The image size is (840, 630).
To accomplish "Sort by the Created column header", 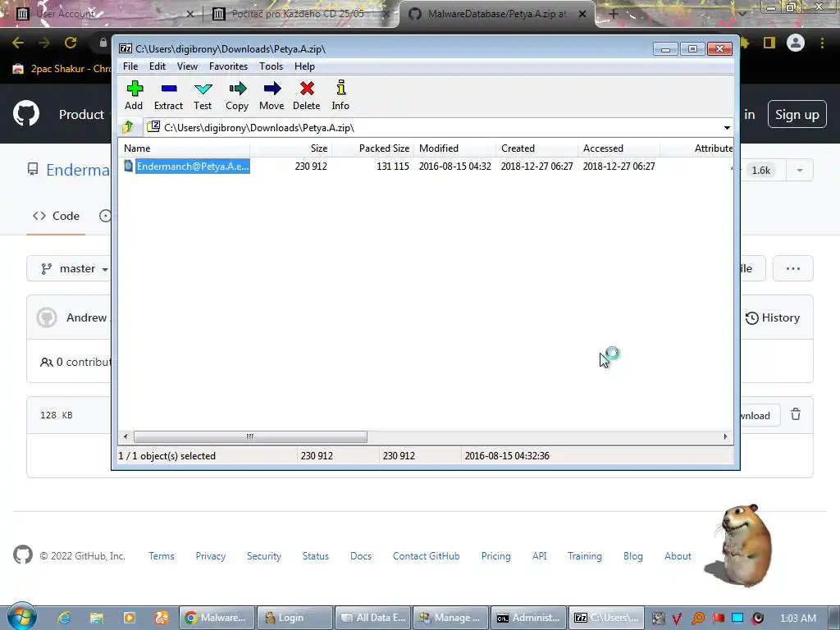I will [536, 148].
